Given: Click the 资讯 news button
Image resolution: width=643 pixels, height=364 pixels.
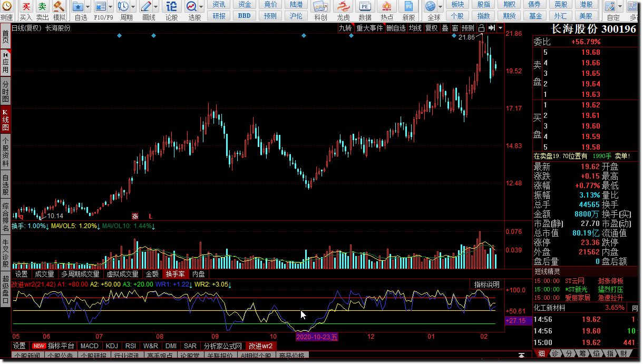Looking at the screenshot, I should click(x=219, y=4).
